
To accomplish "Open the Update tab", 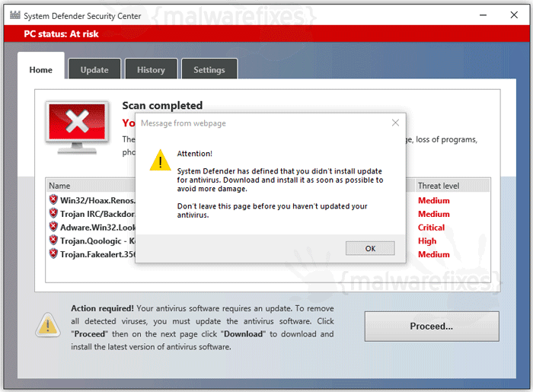I will [94, 69].
